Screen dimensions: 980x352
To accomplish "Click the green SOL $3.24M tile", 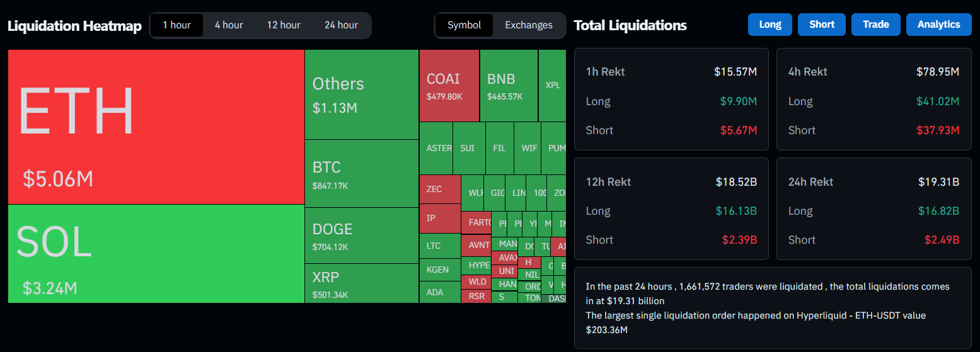I will 156,253.
